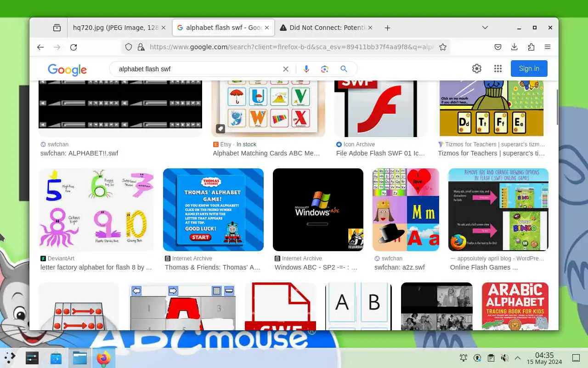Save page to Pocket
Viewport: 588px width, 368px height.
[x=498, y=47]
